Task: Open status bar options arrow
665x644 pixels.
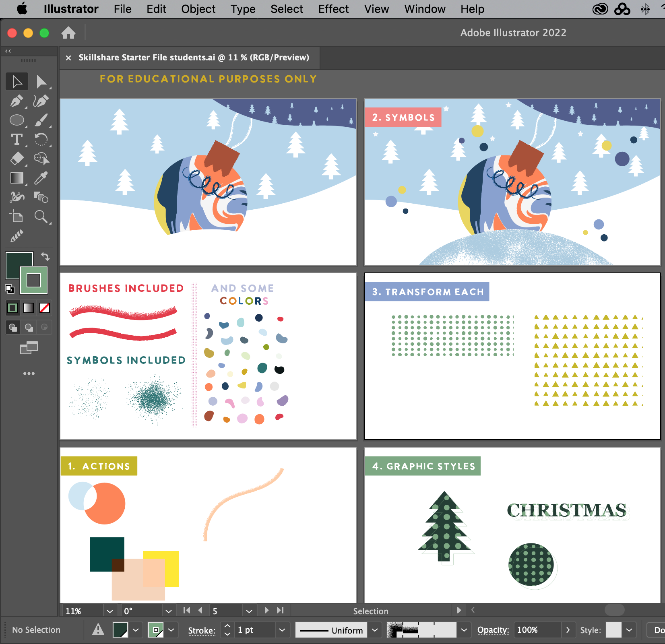Action: [459, 610]
